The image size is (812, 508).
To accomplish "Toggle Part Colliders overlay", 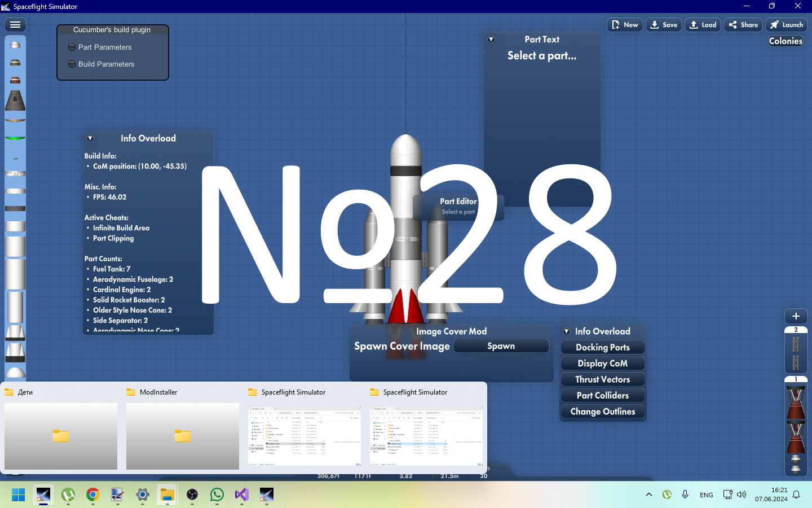I will [x=603, y=396].
